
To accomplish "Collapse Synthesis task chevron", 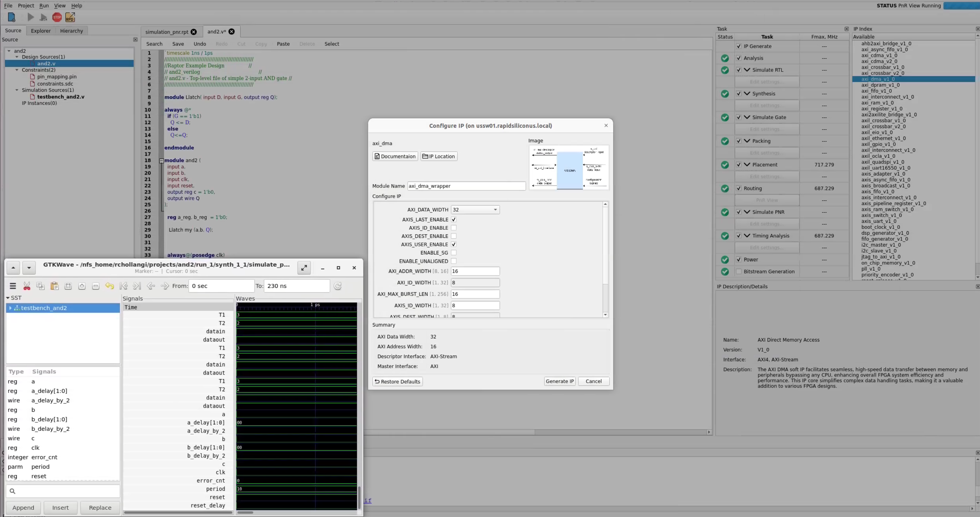I will 747,94.
